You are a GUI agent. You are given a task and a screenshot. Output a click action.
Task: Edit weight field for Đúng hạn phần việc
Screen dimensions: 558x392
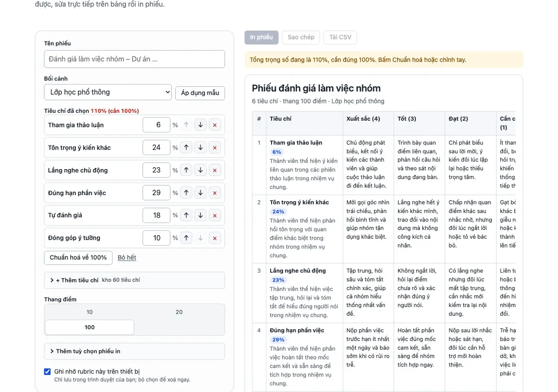pos(157,193)
